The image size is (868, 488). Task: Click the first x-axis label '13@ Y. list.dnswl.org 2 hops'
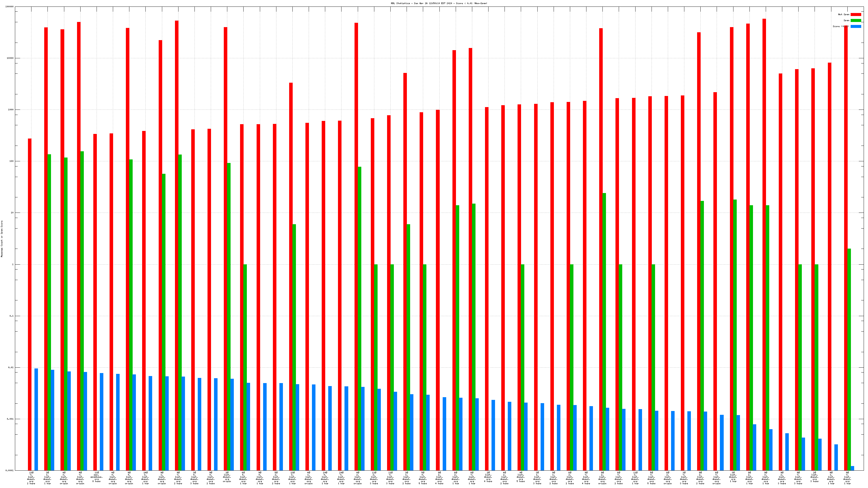coord(31,478)
